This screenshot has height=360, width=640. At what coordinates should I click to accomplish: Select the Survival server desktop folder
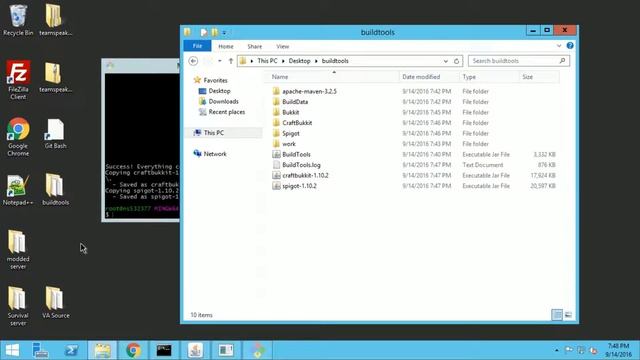coord(18,306)
